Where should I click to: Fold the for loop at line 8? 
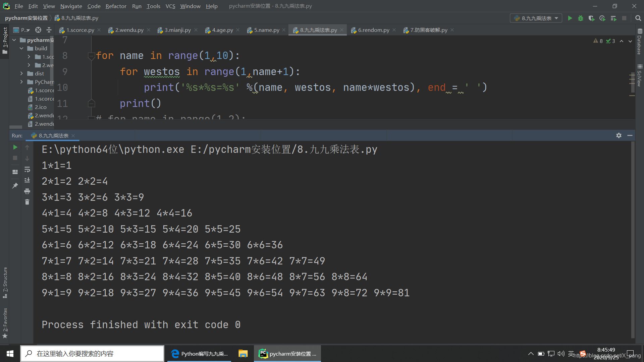click(91, 56)
